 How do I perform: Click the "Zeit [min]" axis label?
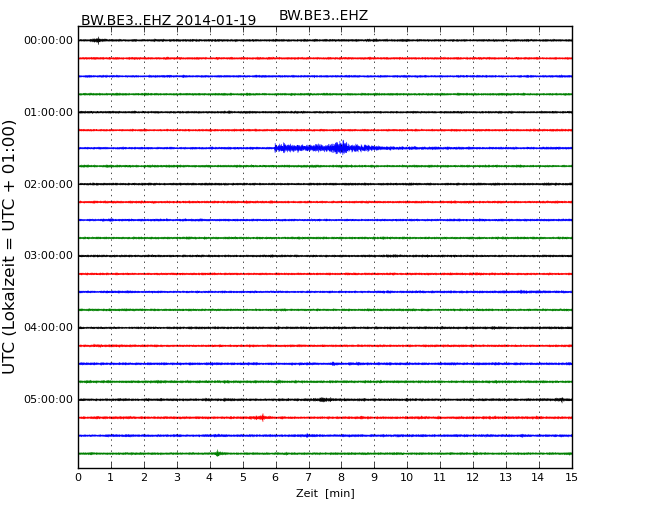coord(325,493)
